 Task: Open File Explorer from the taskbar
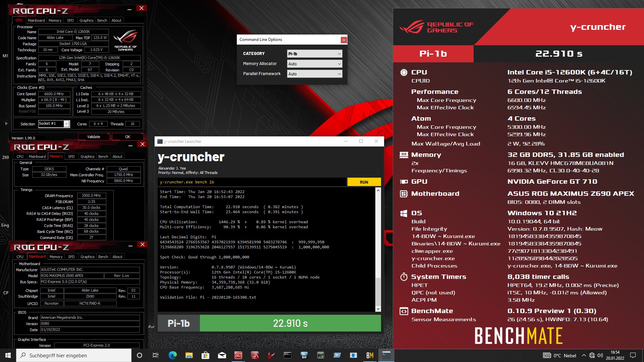click(189, 355)
